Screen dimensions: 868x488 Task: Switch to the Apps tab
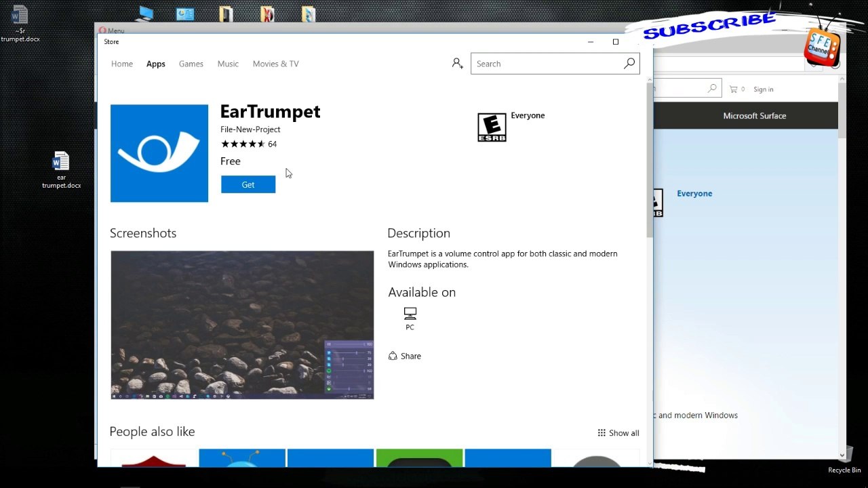(x=156, y=64)
